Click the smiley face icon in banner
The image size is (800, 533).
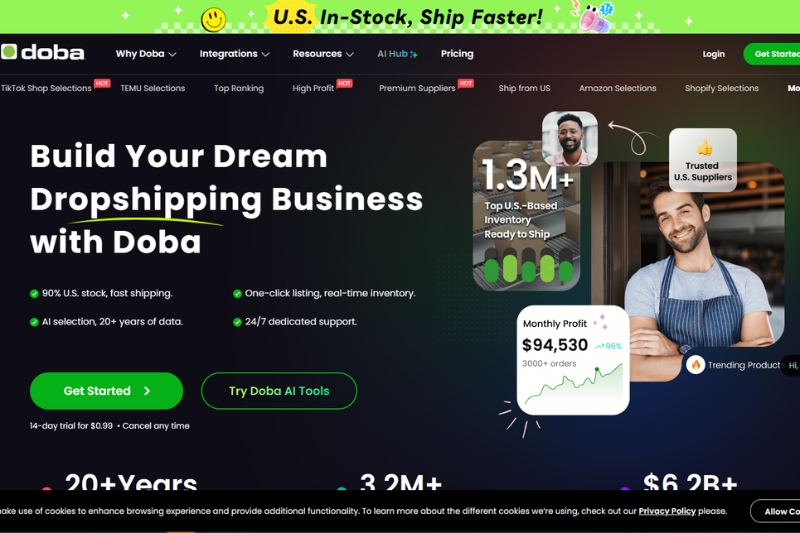click(213, 20)
